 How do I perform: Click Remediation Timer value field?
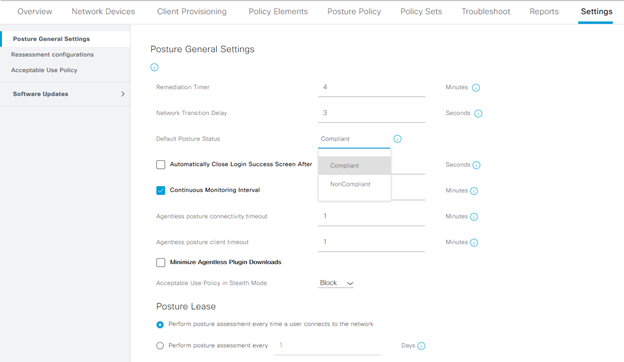click(371, 87)
